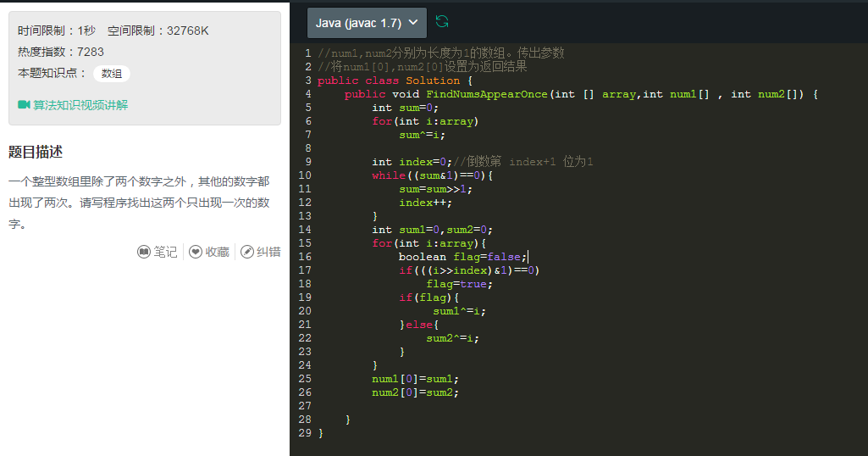This screenshot has height=456, width=868.
Task: Open 算法知识视频讲解 video link
Action: (x=80, y=105)
